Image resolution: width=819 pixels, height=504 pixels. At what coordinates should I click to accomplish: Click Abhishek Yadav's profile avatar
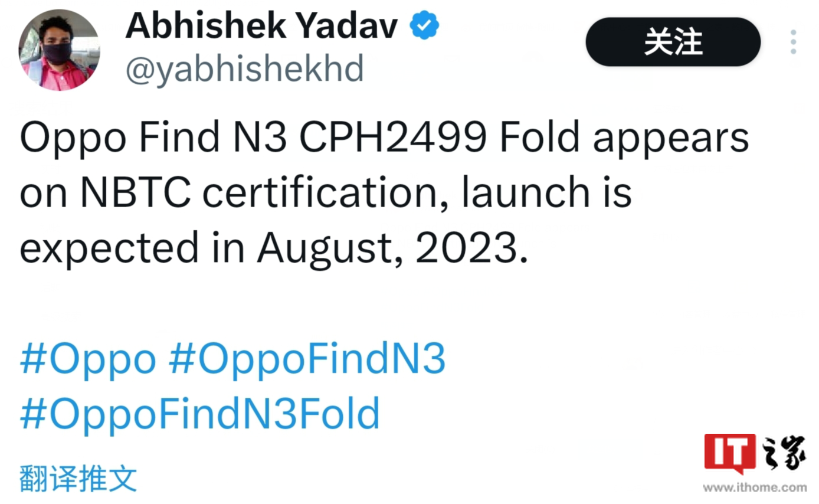59,50
